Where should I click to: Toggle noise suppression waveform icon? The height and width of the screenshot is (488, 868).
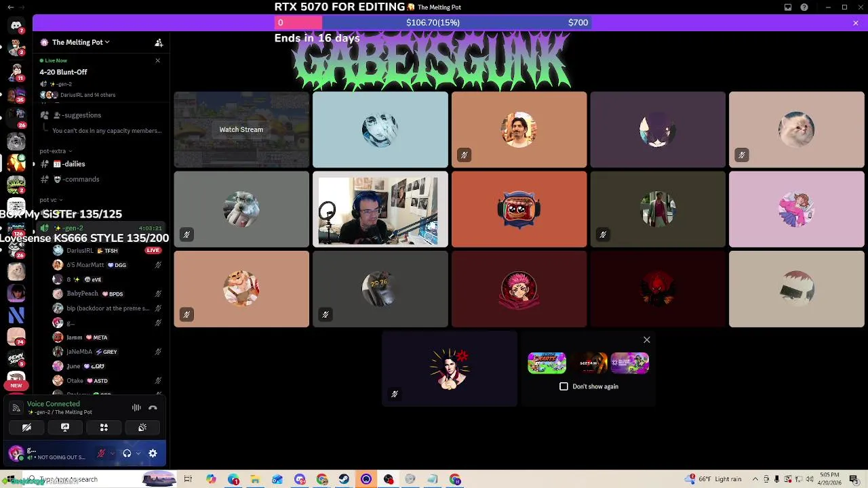point(136,407)
